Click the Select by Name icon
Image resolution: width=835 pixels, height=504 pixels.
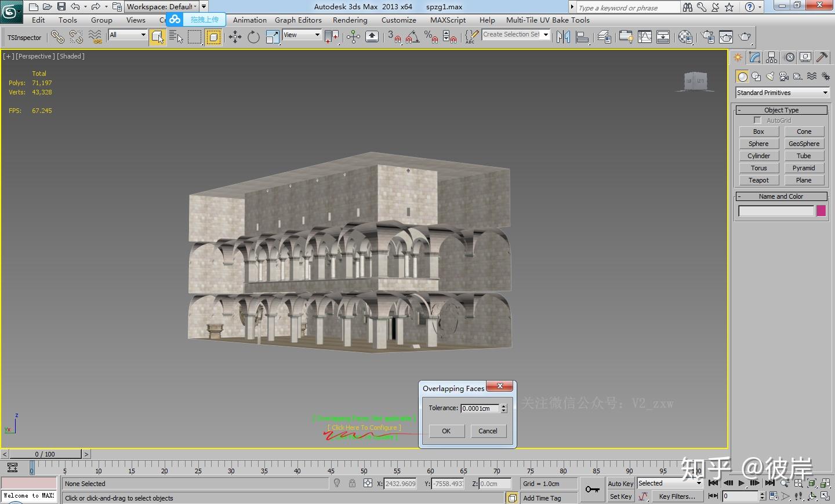point(176,38)
